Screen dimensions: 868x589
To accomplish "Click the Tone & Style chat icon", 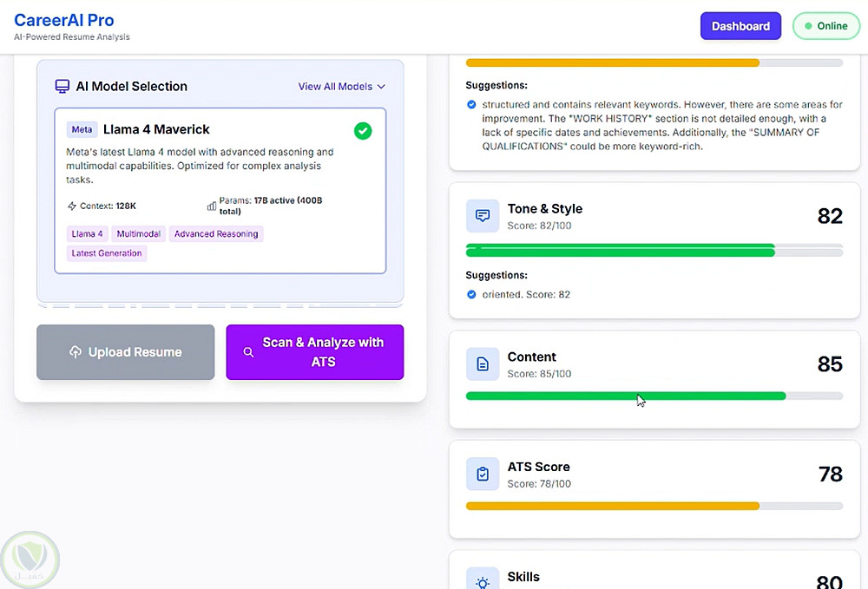I will tap(483, 216).
